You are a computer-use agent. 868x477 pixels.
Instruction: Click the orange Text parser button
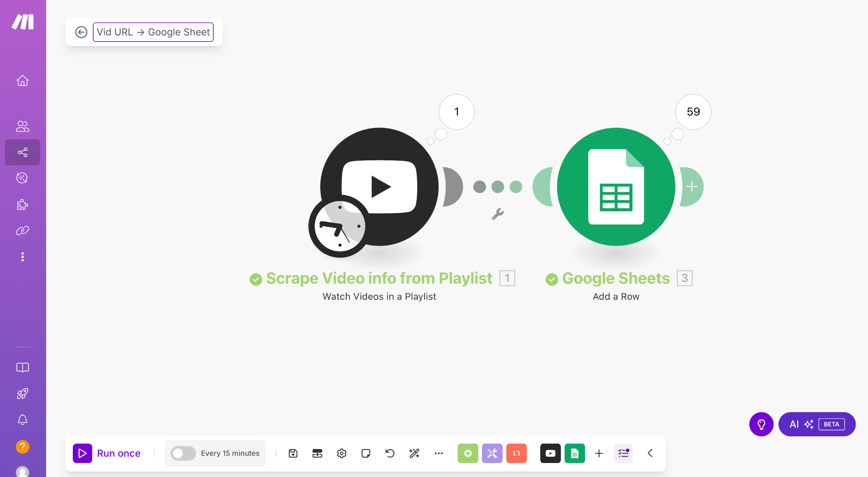(x=516, y=453)
